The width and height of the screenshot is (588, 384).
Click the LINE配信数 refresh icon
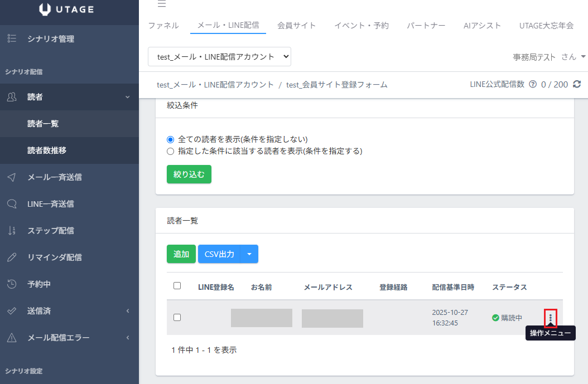click(577, 85)
